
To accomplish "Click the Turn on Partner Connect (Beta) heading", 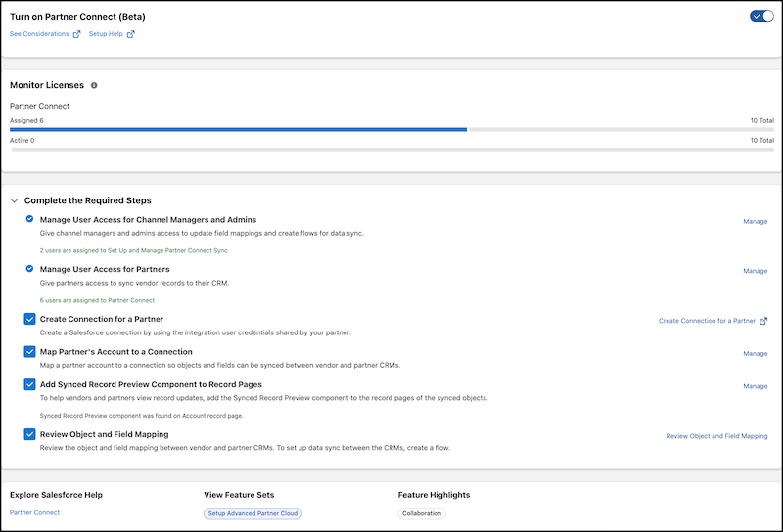I will click(77, 17).
